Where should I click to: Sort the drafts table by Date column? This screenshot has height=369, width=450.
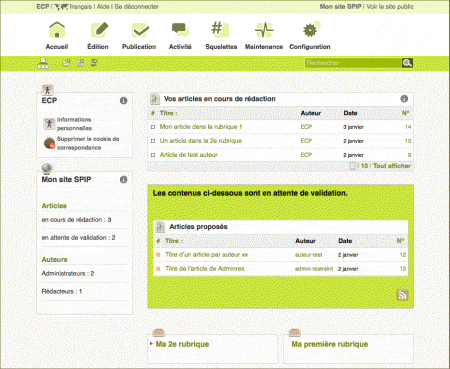coord(350,113)
